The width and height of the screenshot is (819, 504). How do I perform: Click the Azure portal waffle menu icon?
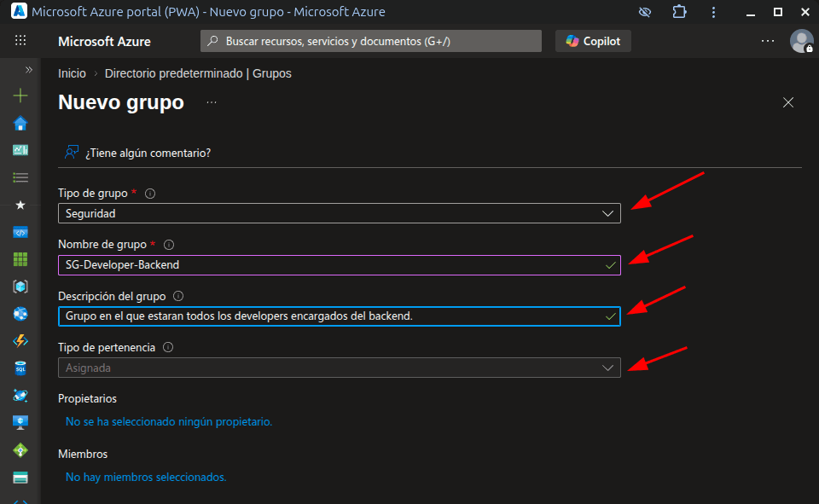[20, 41]
